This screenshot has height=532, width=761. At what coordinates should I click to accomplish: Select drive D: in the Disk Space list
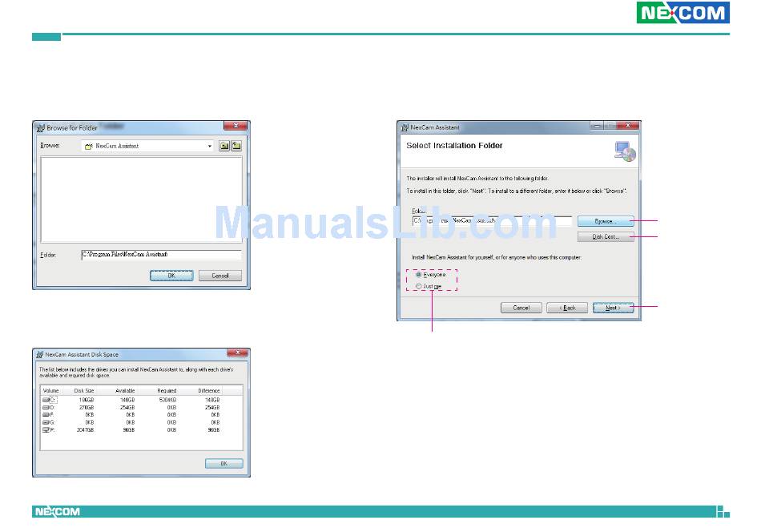tap(49, 408)
